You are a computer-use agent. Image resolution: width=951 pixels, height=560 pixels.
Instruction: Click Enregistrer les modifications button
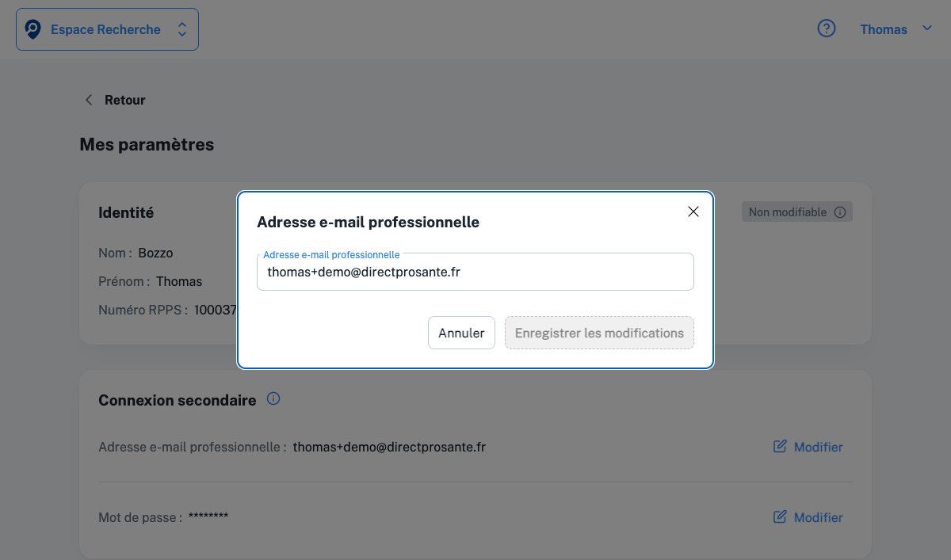[599, 333]
